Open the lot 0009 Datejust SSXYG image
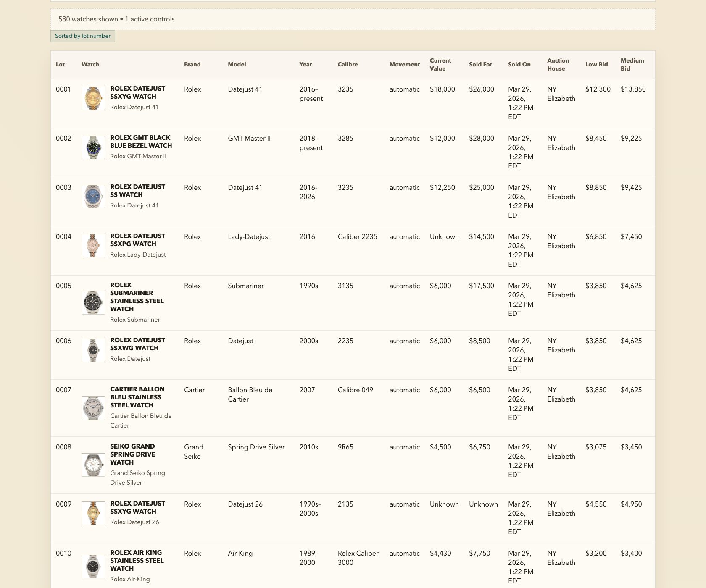The image size is (706, 588). coord(93,514)
